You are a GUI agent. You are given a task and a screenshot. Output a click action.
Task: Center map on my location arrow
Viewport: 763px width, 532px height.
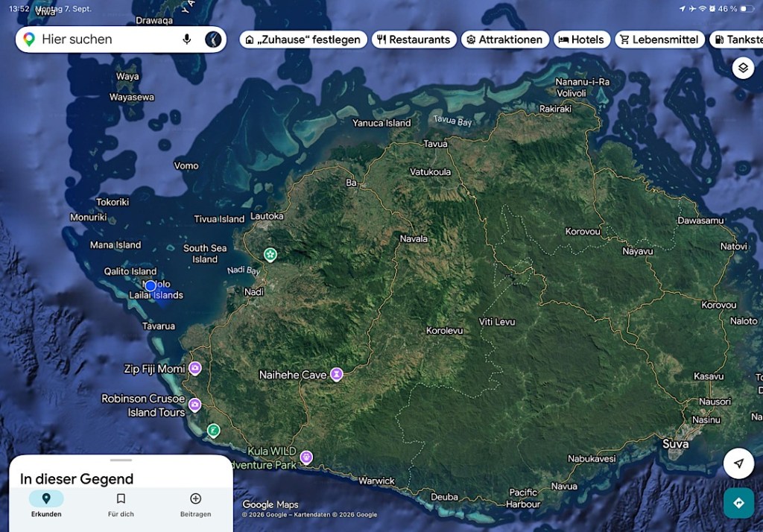point(738,463)
